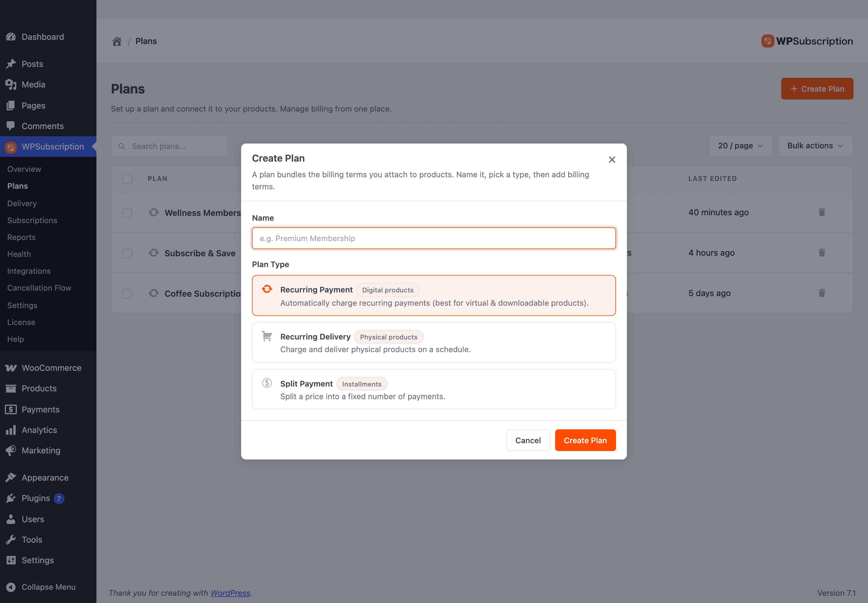Open Overview in the WPSubscription submenu
The width and height of the screenshot is (868, 603).
click(x=24, y=169)
